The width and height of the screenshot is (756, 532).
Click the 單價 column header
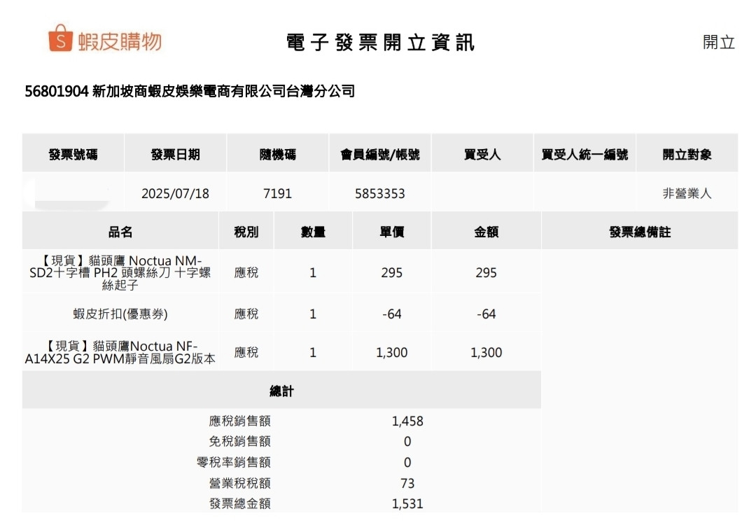(392, 232)
